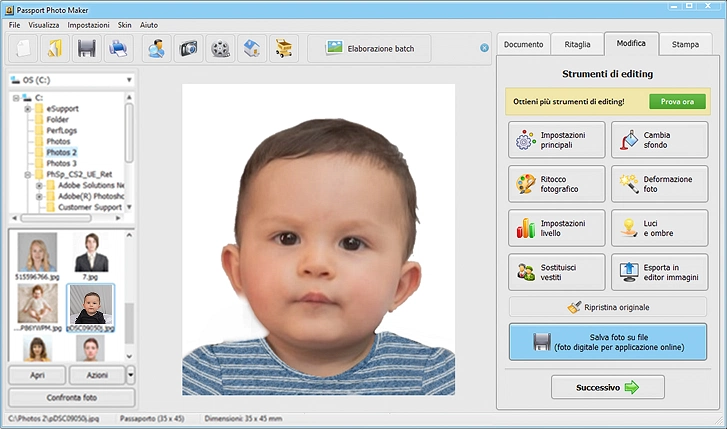
Task: Open Esporta in editor immagini tool
Action: [659, 272]
